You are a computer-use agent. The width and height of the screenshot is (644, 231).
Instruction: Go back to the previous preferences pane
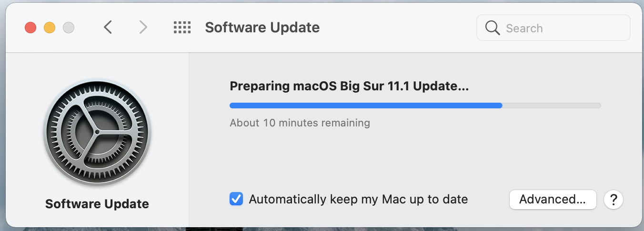(108, 28)
